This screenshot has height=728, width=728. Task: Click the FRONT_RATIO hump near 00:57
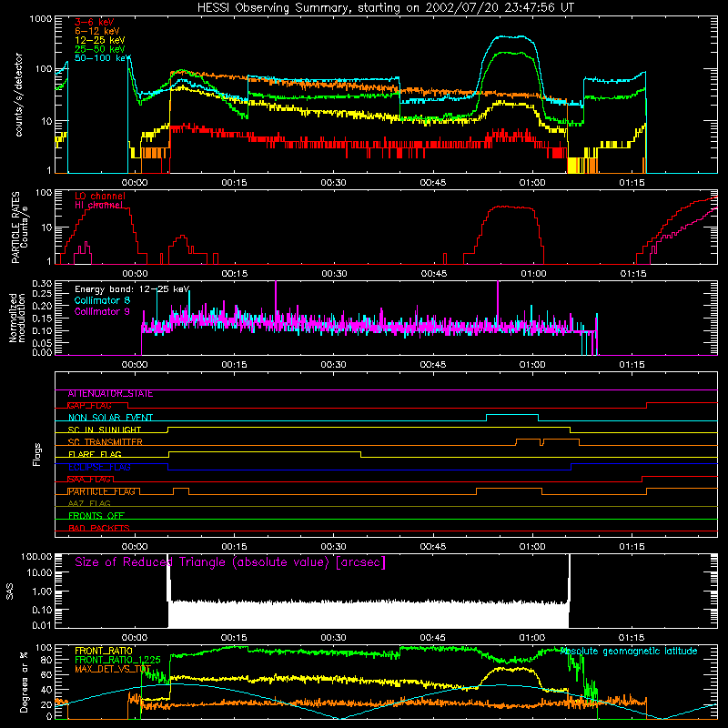click(x=511, y=670)
